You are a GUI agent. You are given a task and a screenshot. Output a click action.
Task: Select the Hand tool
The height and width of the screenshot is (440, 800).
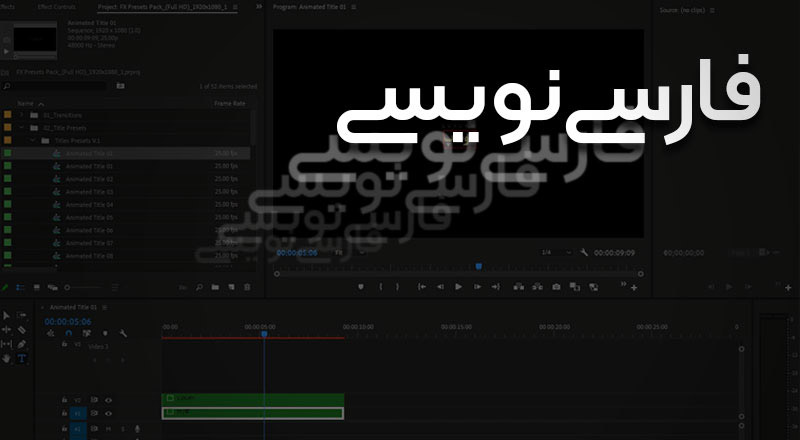(x=7, y=358)
